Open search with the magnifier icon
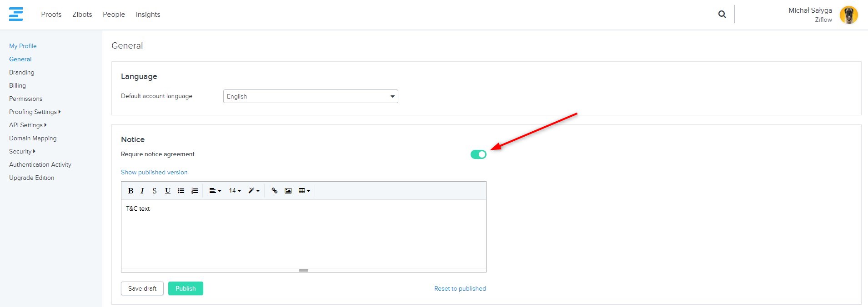 click(x=722, y=15)
